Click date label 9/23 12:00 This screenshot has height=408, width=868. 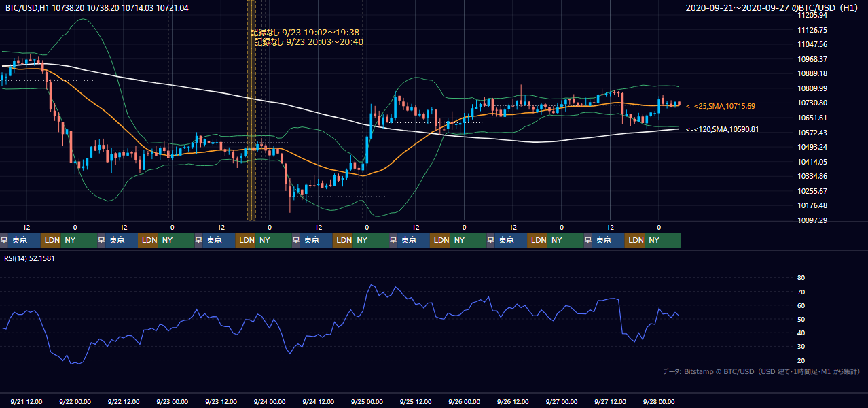pyautogui.click(x=221, y=401)
